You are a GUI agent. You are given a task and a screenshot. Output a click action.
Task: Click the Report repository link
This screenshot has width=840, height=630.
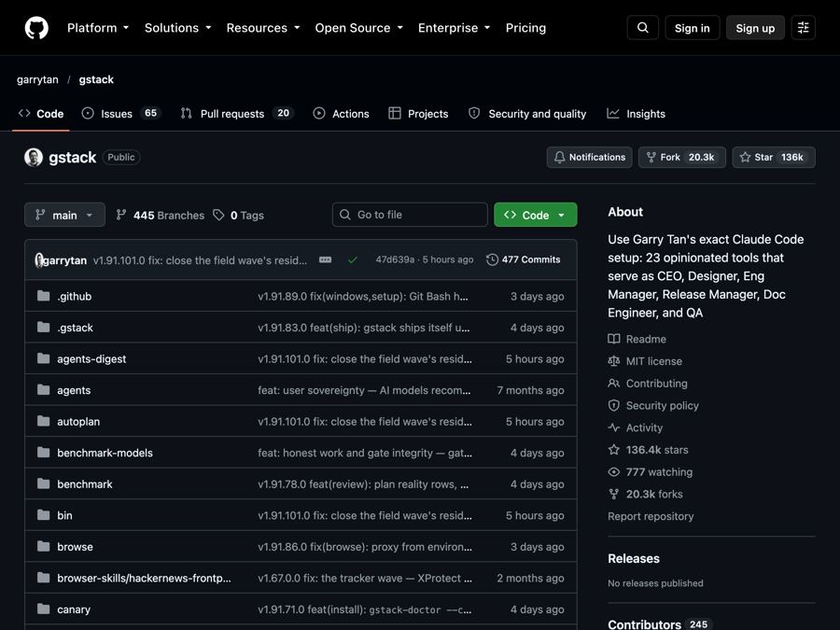click(651, 516)
